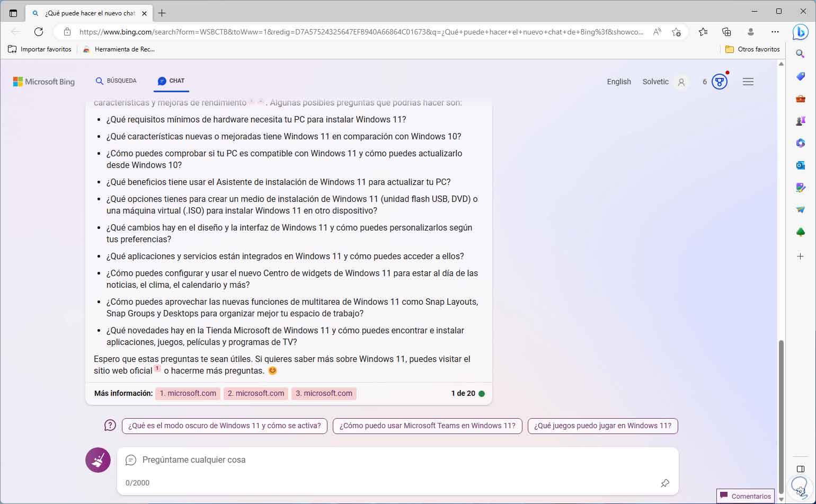Open the third microsoft.com source link
Image resolution: width=816 pixels, height=504 pixels.
(x=324, y=393)
